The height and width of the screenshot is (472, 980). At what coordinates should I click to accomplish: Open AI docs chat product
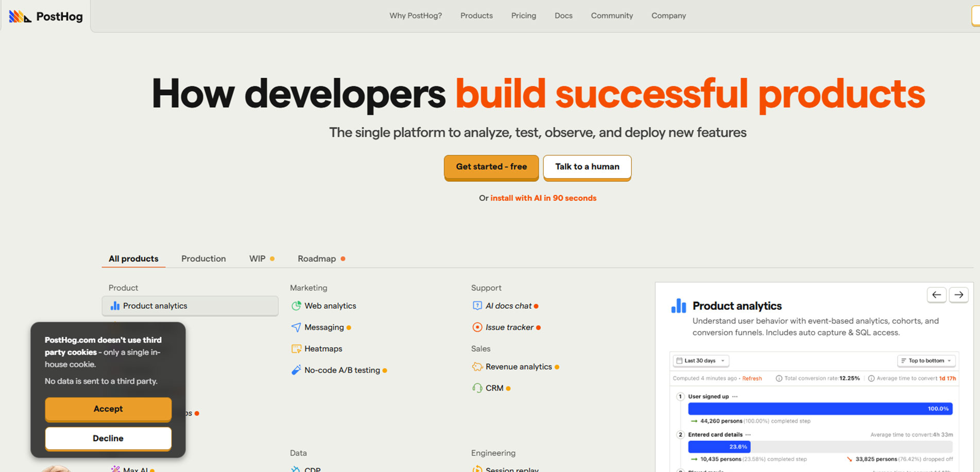pyautogui.click(x=508, y=306)
